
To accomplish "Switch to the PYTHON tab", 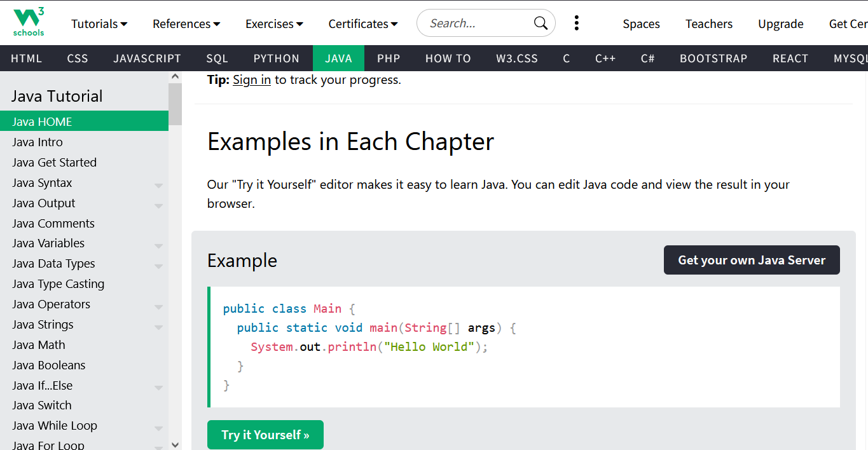I will 276,58.
